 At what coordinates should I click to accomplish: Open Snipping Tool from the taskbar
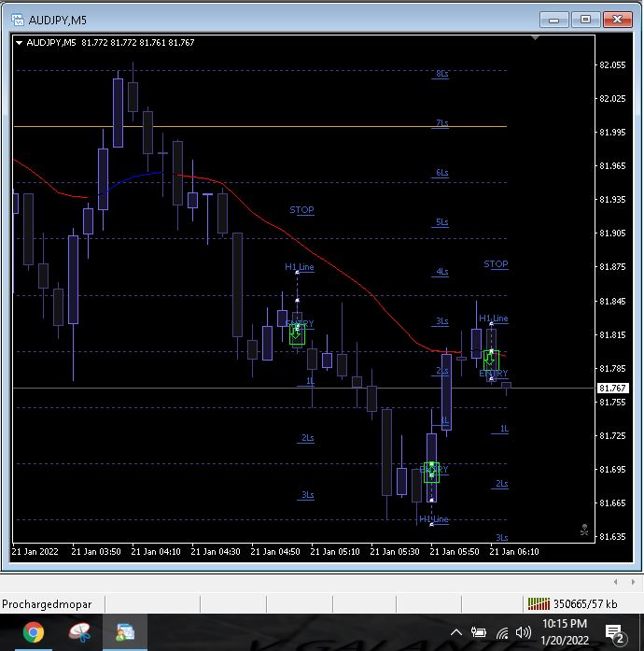click(79, 632)
